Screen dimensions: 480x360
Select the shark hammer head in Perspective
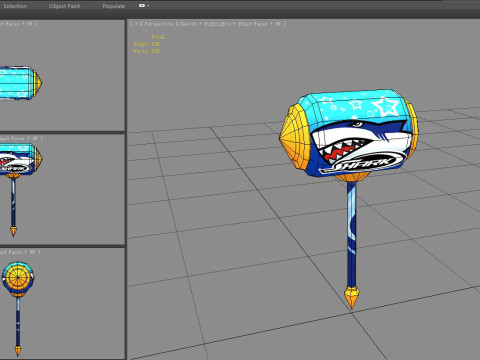[349, 133]
